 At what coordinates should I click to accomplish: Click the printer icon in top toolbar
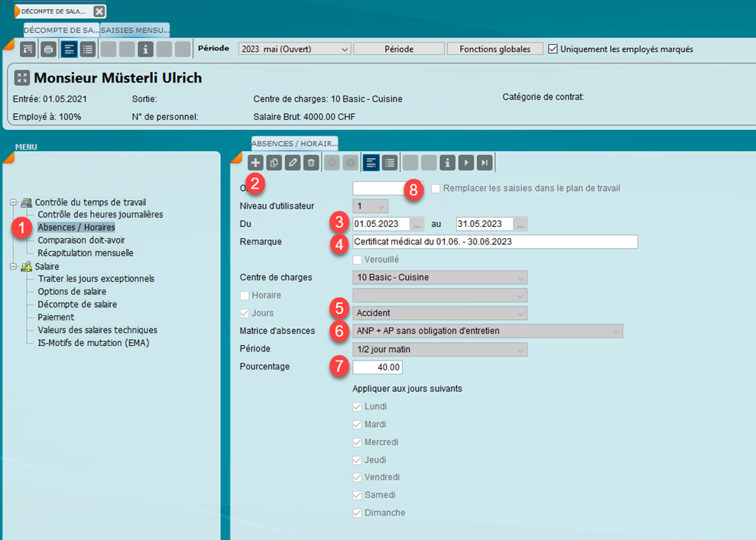tap(48, 50)
